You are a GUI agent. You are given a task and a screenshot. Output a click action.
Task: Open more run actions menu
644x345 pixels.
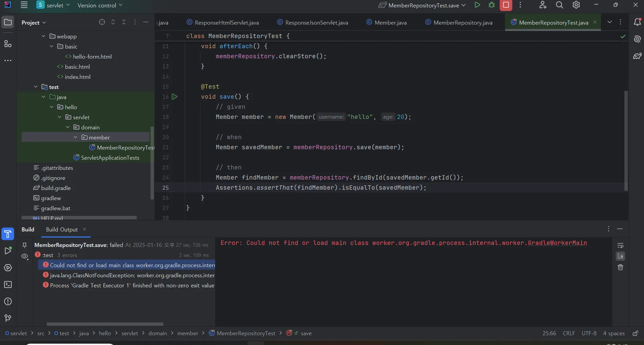pyautogui.click(x=520, y=5)
